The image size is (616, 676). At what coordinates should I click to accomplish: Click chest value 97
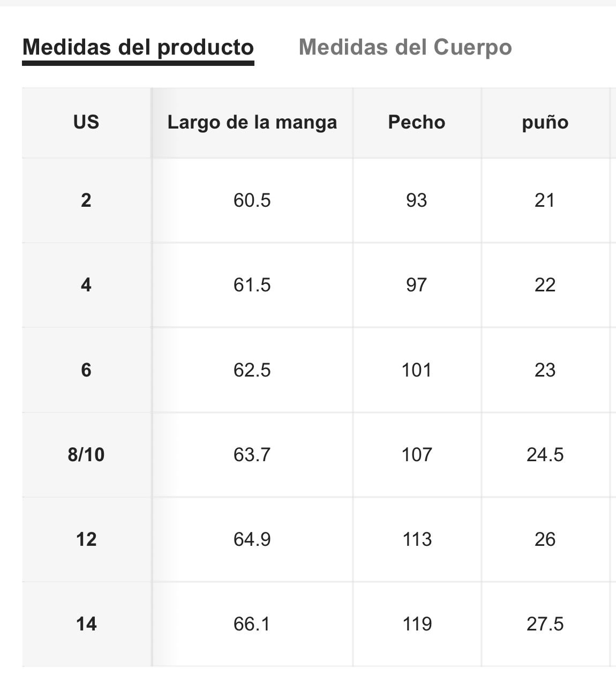417,285
